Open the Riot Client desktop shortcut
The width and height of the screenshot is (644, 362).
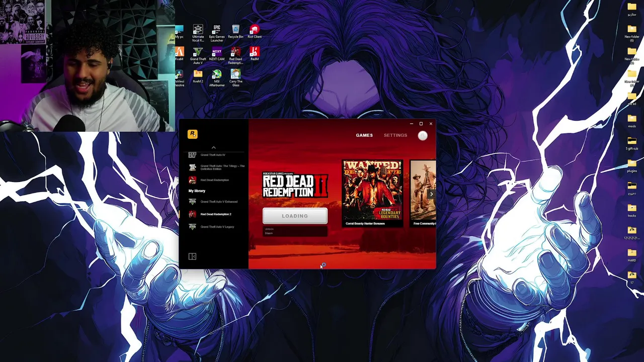(x=255, y=32)
